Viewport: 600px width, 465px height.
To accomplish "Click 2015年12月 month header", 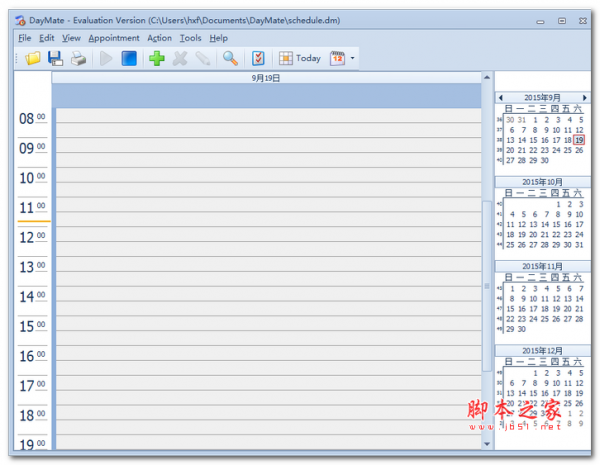I will 542,351.
